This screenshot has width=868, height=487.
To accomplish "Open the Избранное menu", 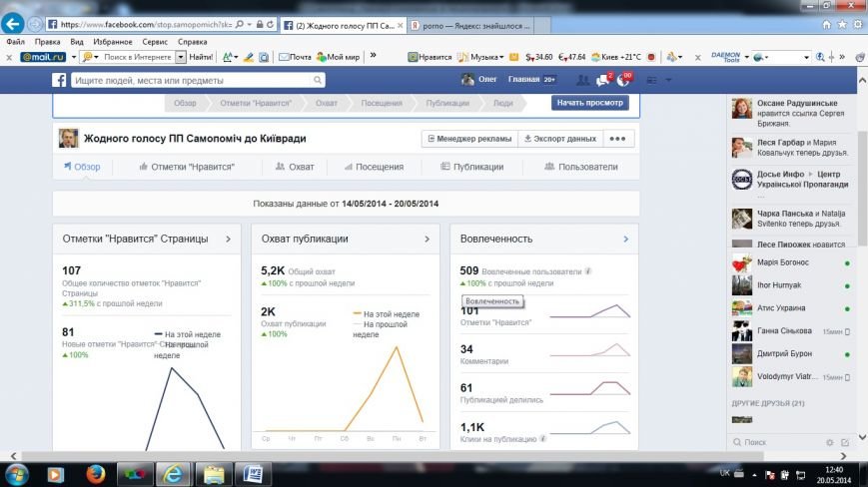I will pyautogui.click(x=113, y=42).
